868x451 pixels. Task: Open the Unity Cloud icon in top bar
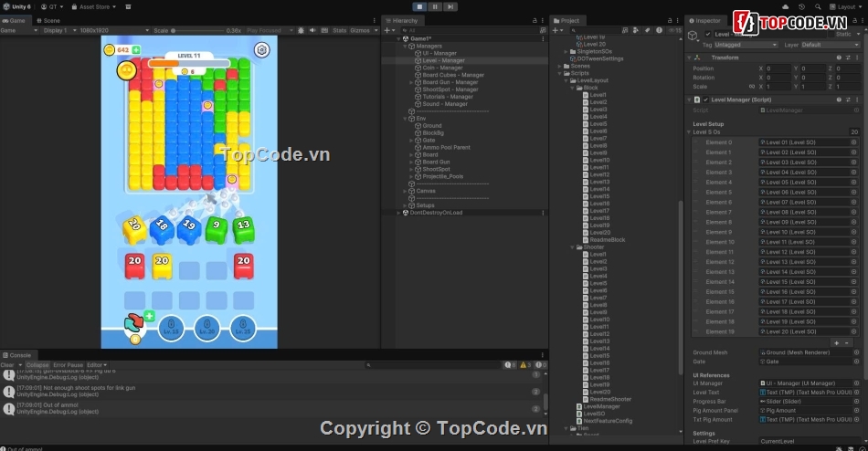click(x=785, y=6)
